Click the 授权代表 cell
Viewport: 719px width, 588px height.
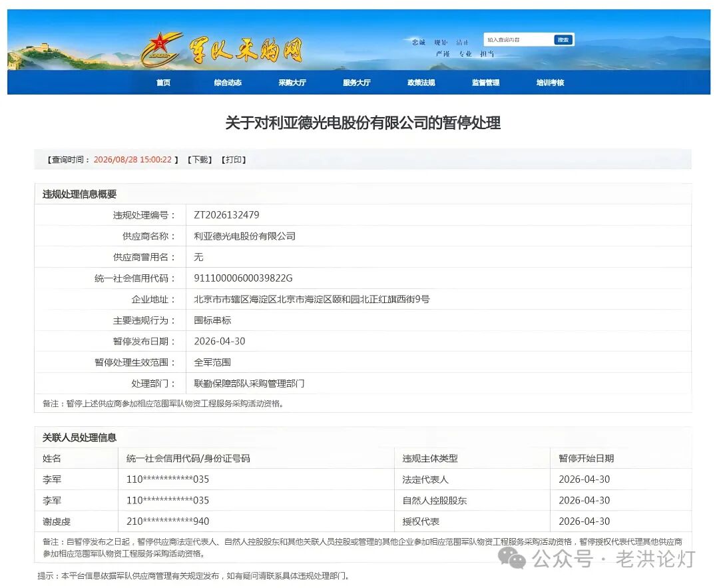(421, 521)
